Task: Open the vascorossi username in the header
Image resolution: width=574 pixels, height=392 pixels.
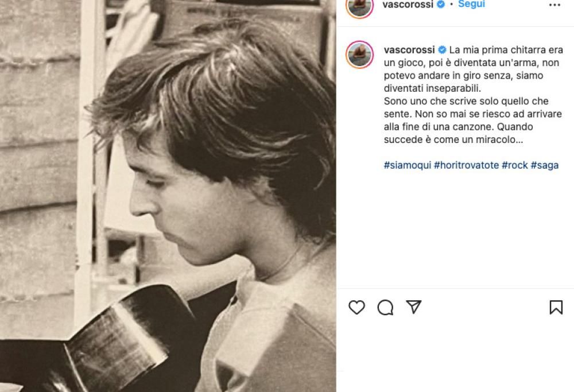Action: point(409,5)
